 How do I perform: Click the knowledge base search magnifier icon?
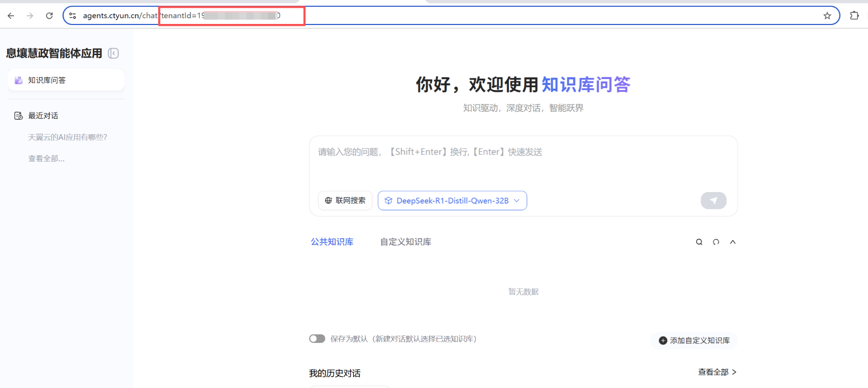tap(699, 242)
